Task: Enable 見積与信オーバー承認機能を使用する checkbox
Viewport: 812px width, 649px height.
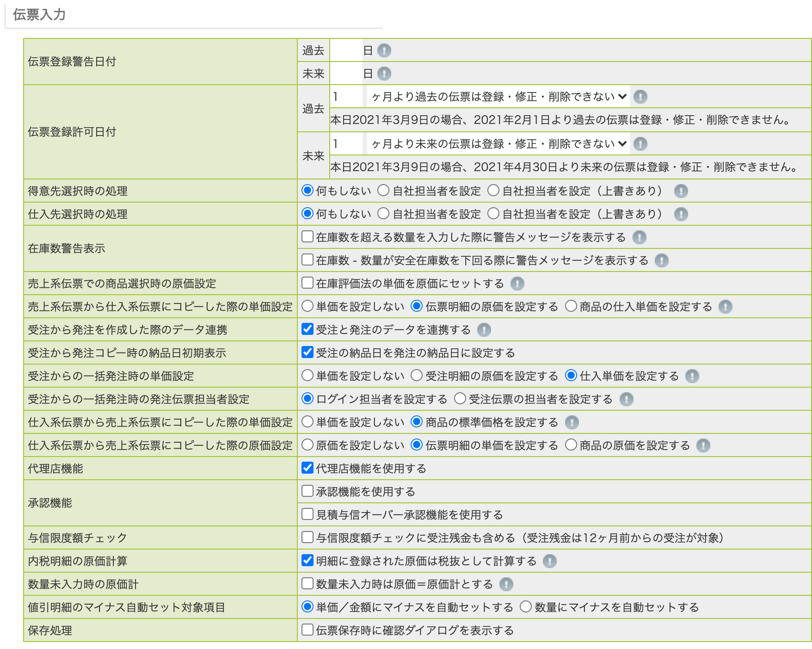Action: click(308, 514)
